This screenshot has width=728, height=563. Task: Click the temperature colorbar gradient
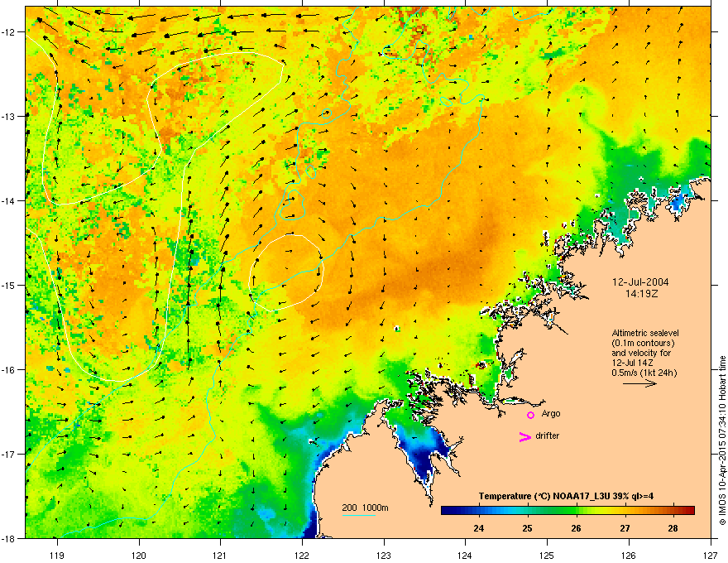tap(568, 510)
